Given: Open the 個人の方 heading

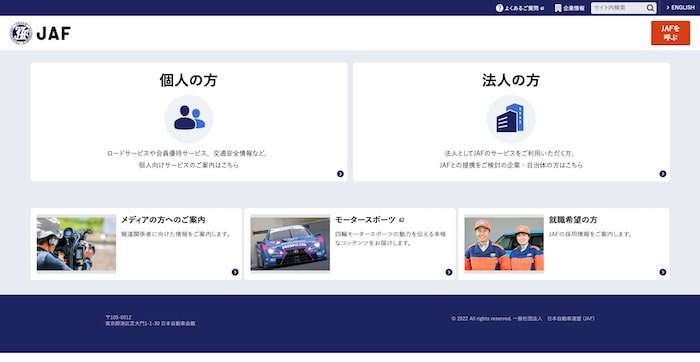Looking at the screenshot, I should 188,80.
